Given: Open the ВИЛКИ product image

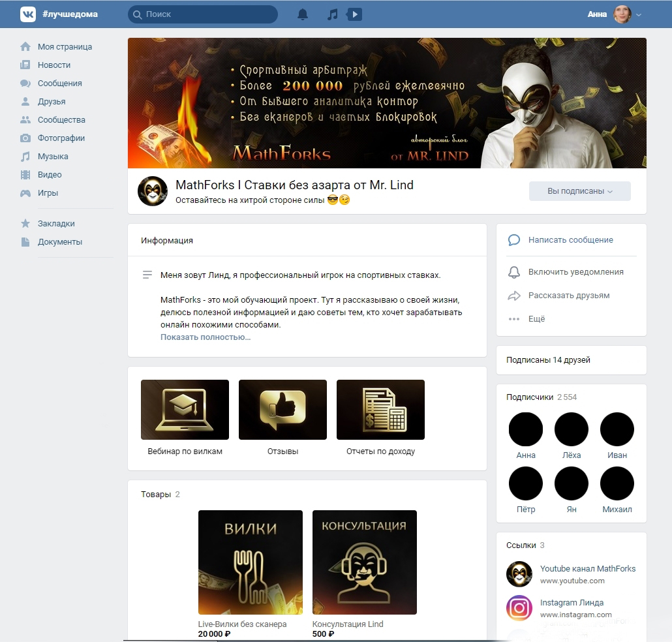Looking at the screenshot, I should pos(251,562).
